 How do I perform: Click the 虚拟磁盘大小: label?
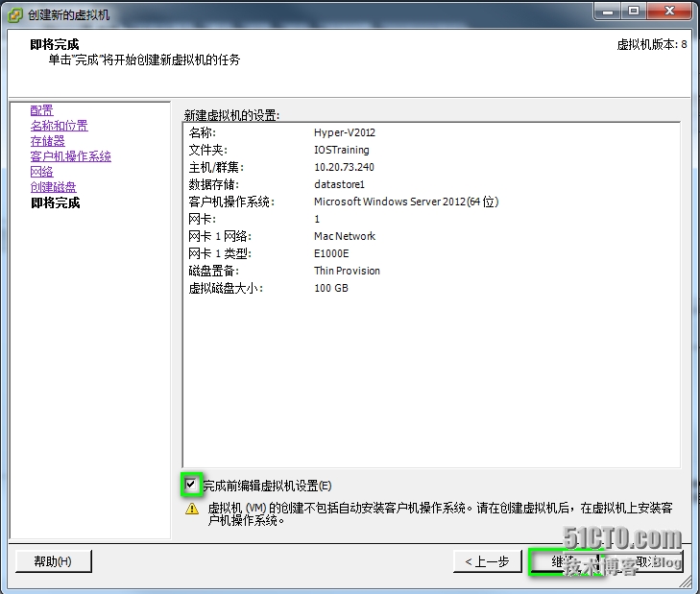coord(226,288)
